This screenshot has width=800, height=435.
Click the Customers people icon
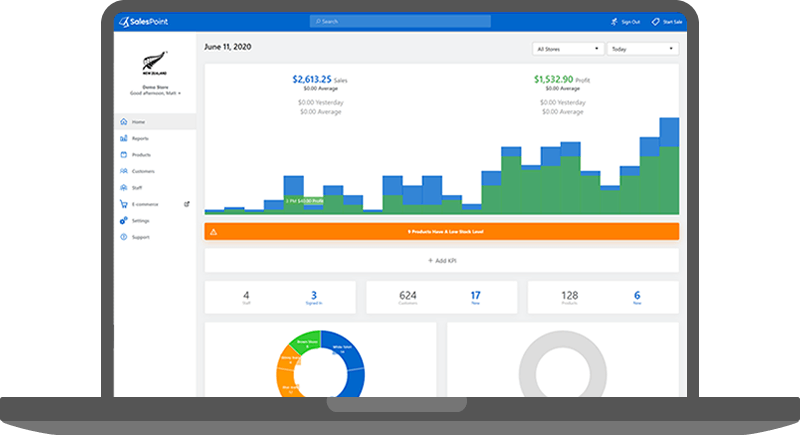tap(123, 171)
